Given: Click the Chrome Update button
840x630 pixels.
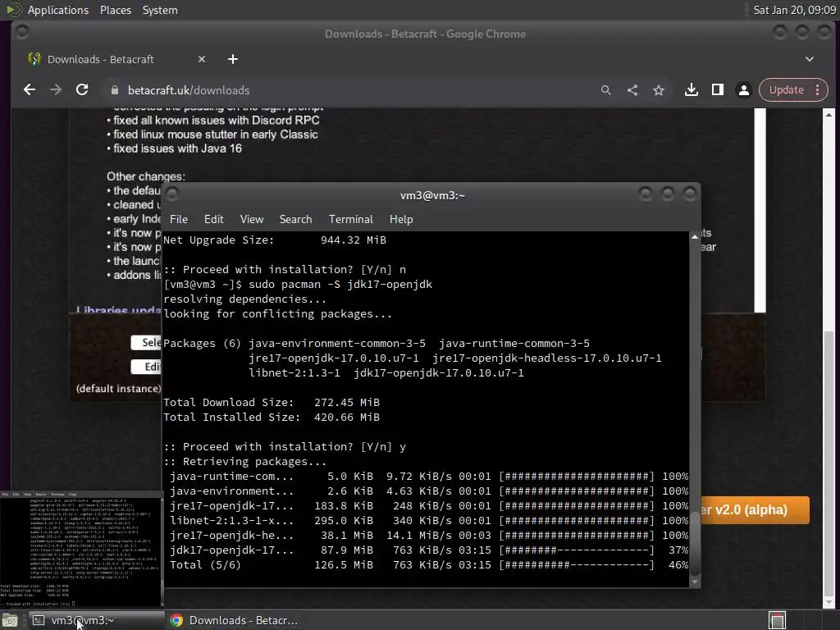Looking at the screenshot, I should 786,90.
